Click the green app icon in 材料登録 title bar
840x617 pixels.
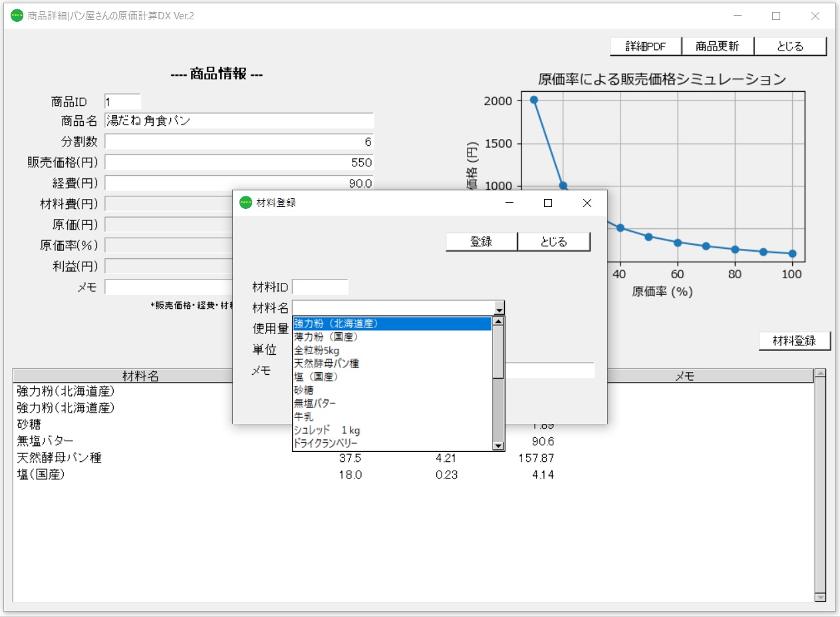(x=246, y=203)
